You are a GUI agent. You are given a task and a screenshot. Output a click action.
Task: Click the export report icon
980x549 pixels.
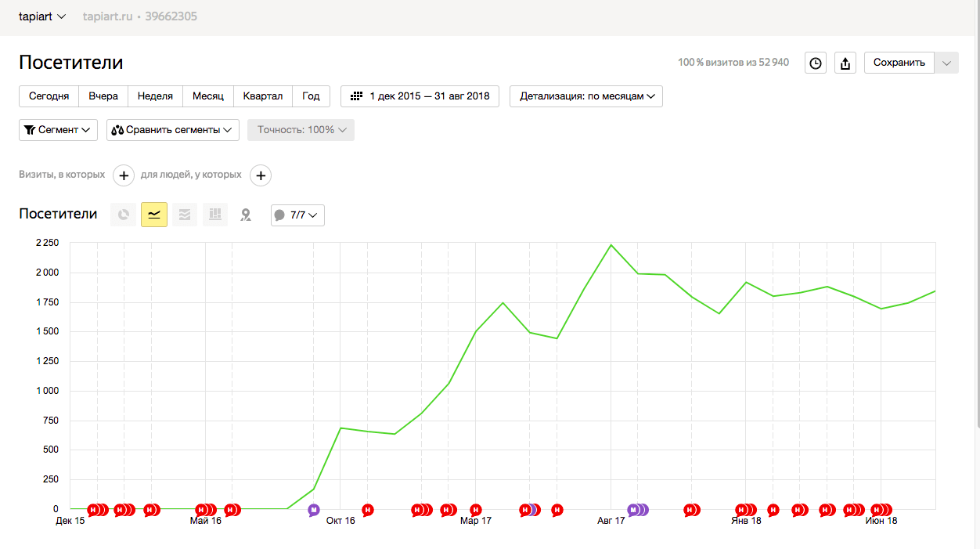[845, 63]
